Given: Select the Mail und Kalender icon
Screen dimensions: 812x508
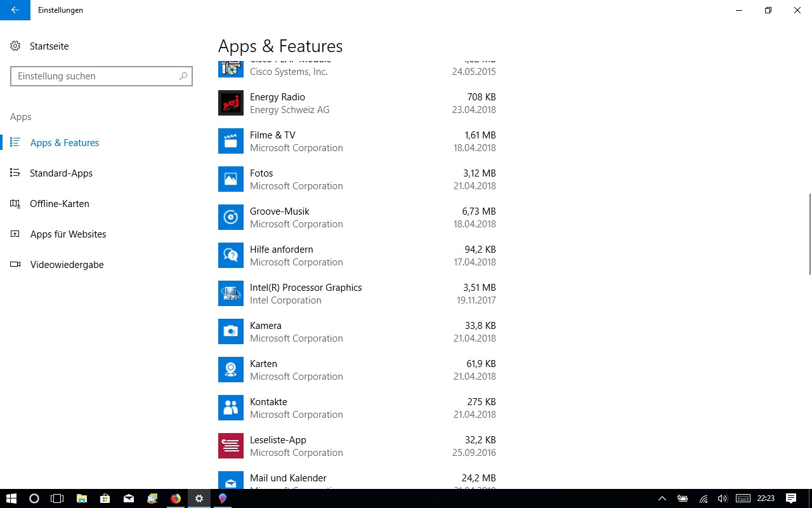Looking at the screenshot, I should pos(231,480).
